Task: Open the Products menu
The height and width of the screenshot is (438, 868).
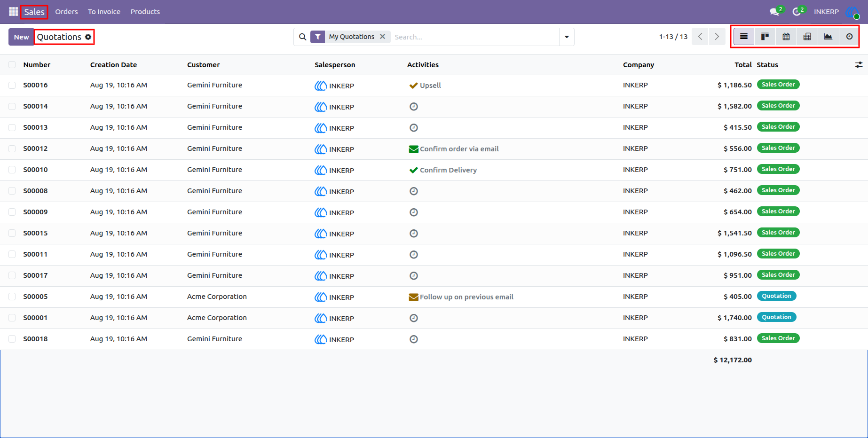Action: pyautogui.click(x=145, y=12)
